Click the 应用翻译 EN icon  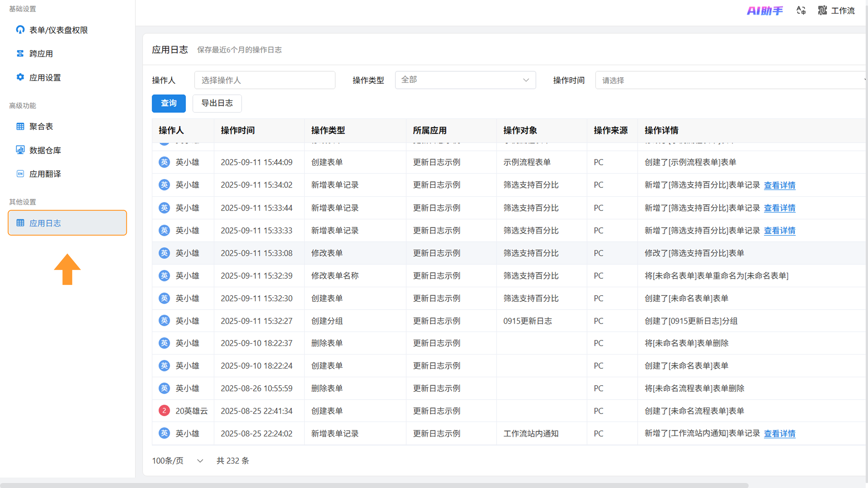coord(20,174)
